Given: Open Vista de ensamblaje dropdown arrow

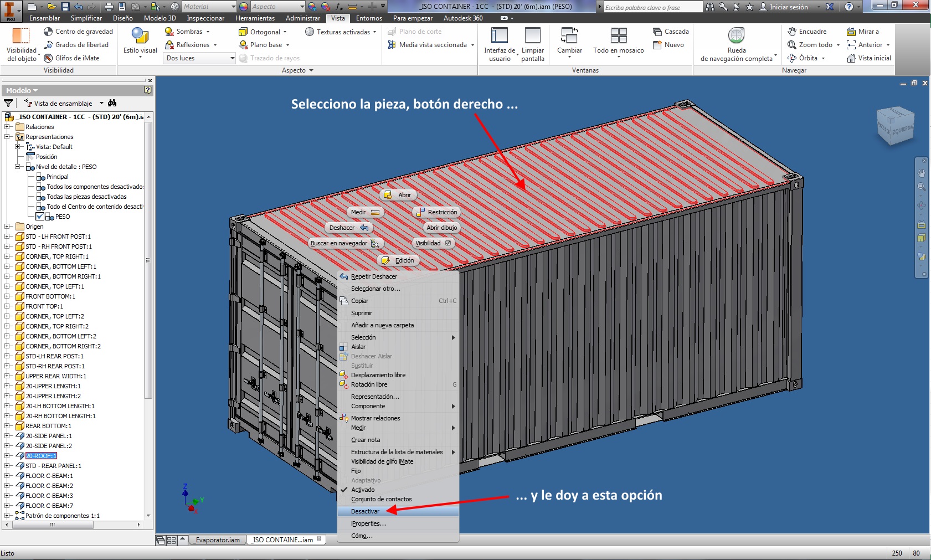Looking at the screenshot, I should point(101,103).
